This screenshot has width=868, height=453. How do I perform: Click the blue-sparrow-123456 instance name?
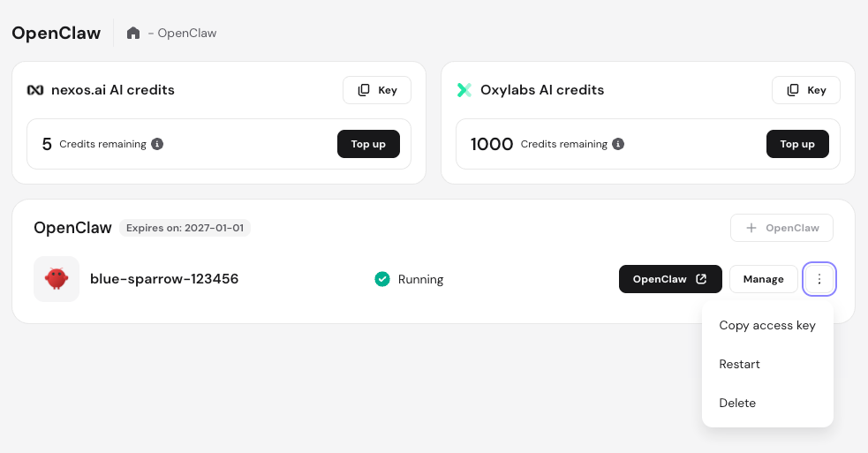click(x=164, y=279)
